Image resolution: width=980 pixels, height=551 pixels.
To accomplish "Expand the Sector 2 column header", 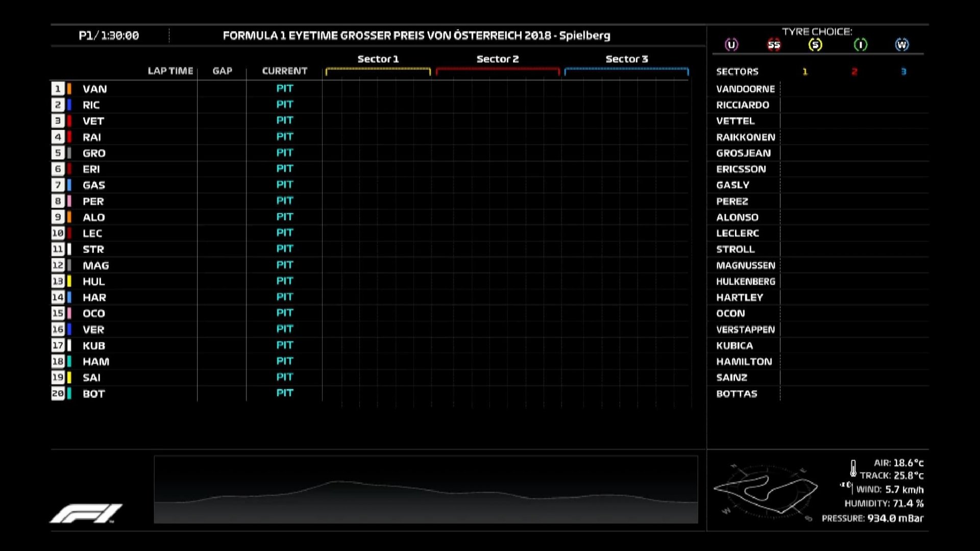I will tap(498, 59).
